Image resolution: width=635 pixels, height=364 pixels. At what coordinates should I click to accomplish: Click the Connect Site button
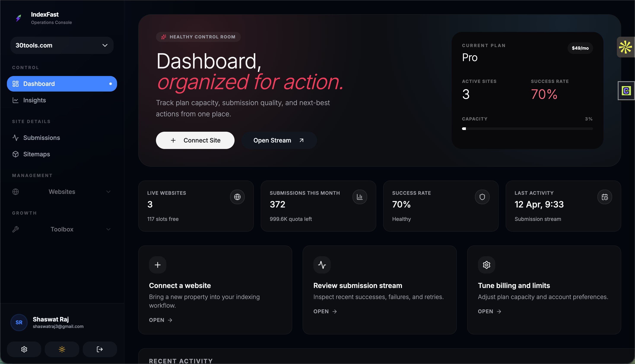pyautogui.click(x=195, y=140)
